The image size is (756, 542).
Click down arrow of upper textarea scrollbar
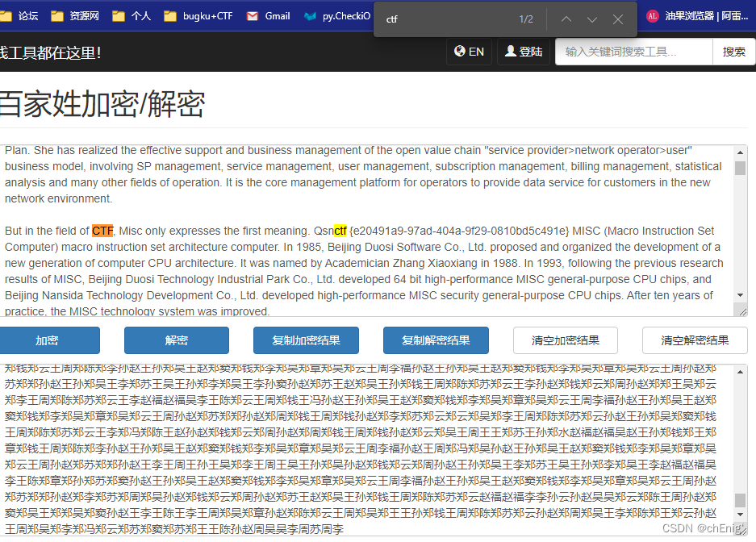pyautogui.click(x=740, y=295)
